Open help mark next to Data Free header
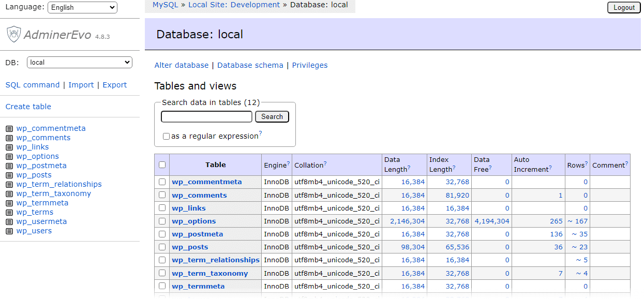This screenshot has width=644, height=299. [x=490, y=168]
